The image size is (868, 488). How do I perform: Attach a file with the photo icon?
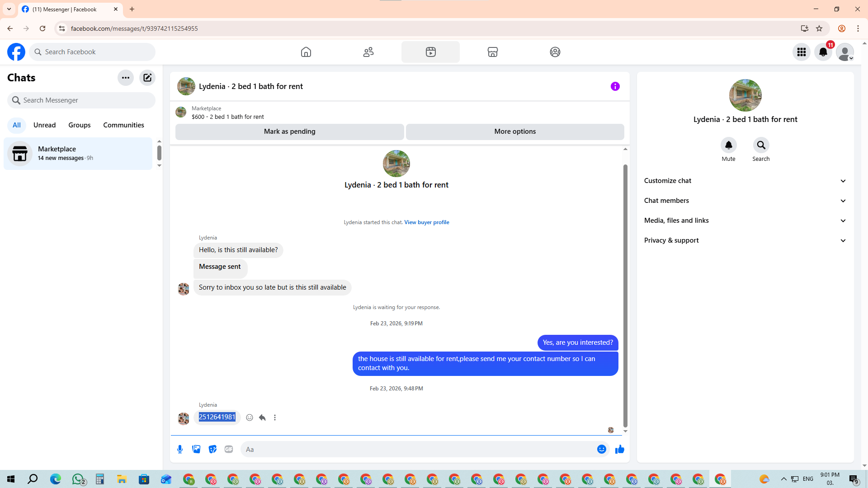tap(196, 449)
